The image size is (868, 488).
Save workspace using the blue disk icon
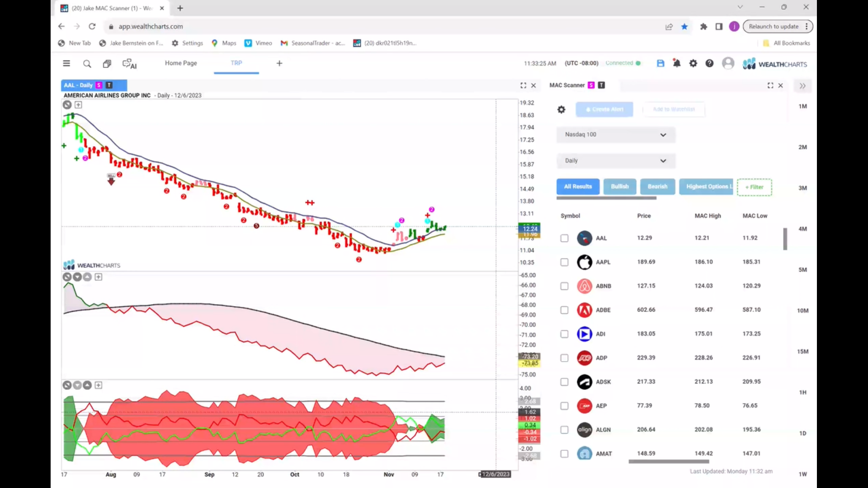pyautogui.click(x=660, y=63)
